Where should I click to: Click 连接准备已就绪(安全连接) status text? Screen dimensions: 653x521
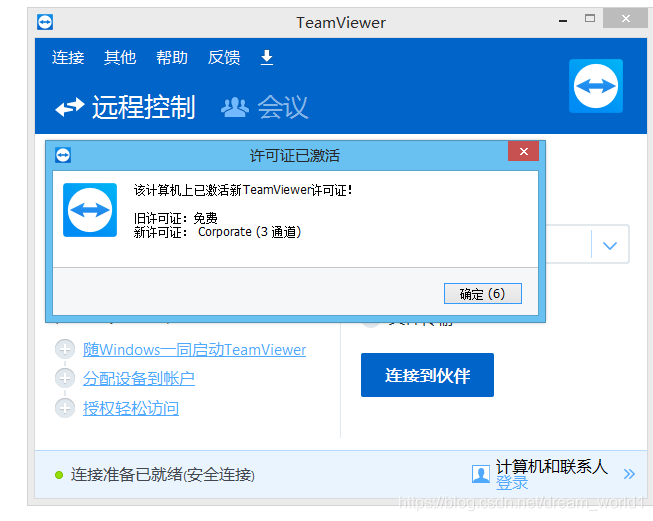(162, 475)
